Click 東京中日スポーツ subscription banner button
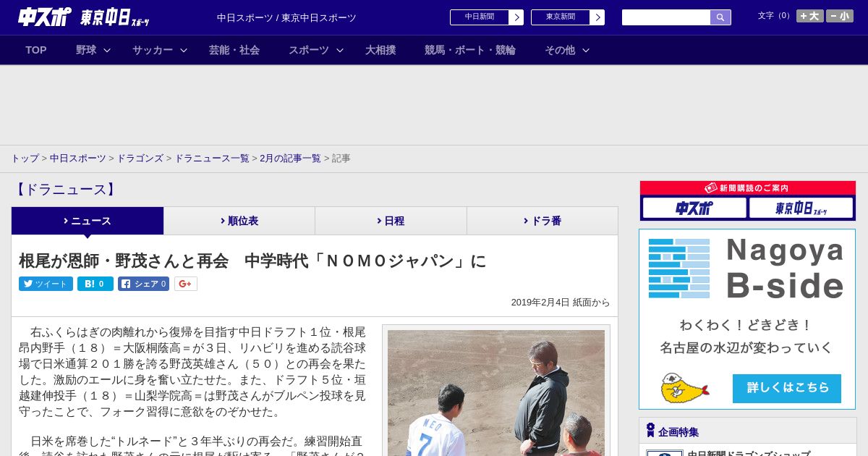868x456 pixels. (801, 208)
